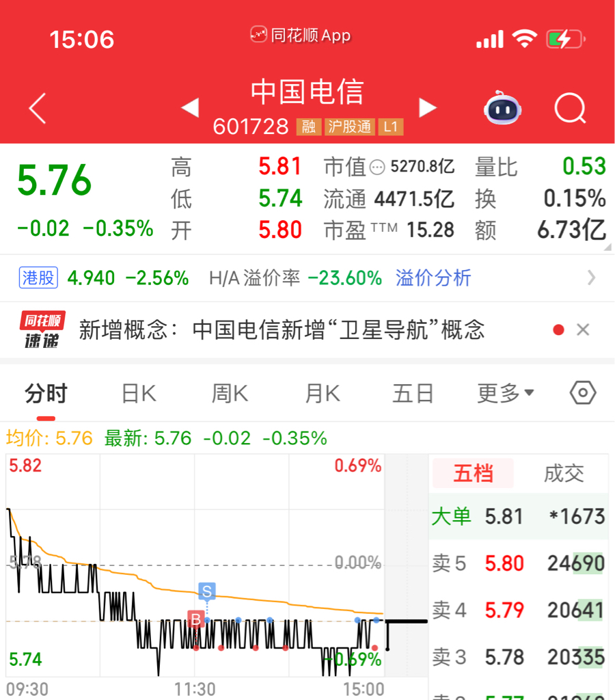Screen dimensions: 615x700
Task: Tap the 融 margin trading badge
Action: [x=308, y=126]
